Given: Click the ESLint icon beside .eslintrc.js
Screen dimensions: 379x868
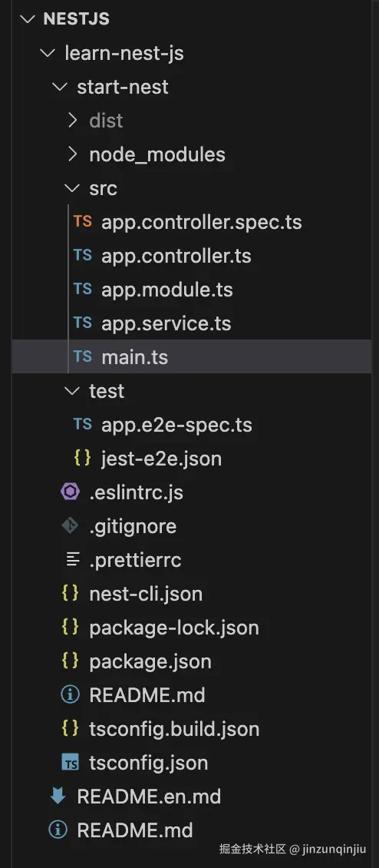Looking at the screenshot, I should point(71,492).
